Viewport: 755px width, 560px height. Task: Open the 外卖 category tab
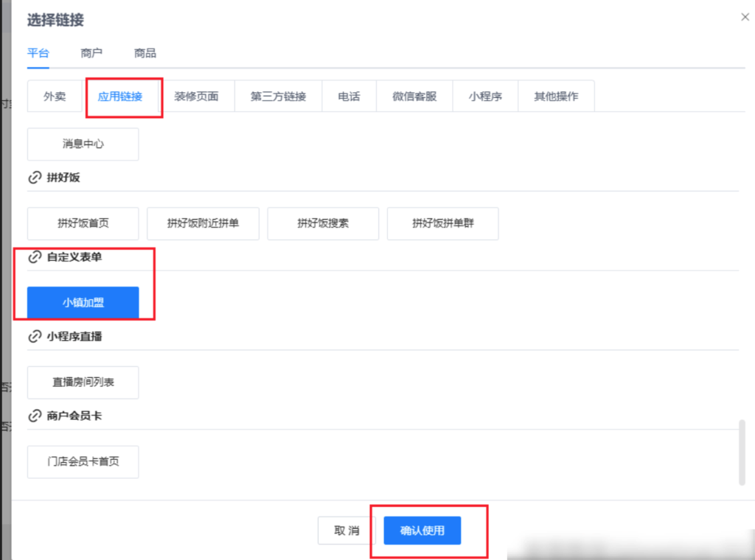pos(54,96)
